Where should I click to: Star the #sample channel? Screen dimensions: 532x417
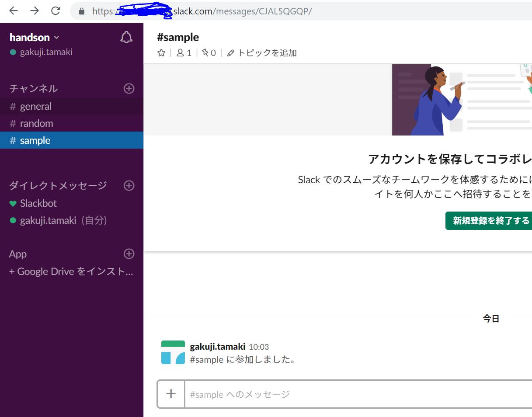point(161,52)
